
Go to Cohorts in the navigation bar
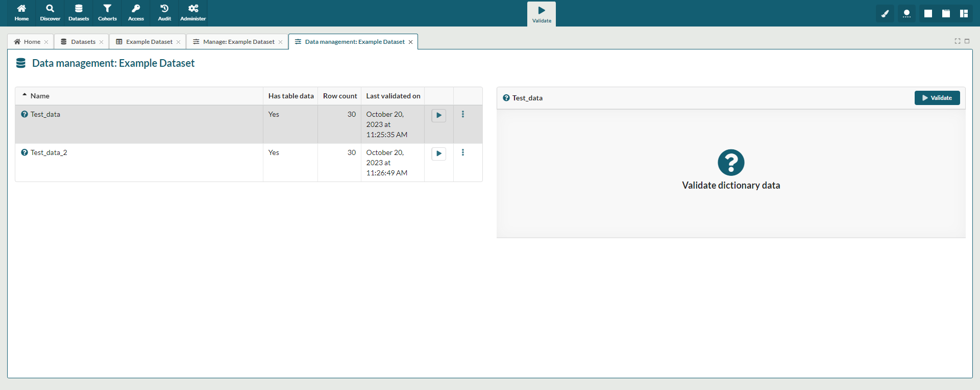coord(107,13)
